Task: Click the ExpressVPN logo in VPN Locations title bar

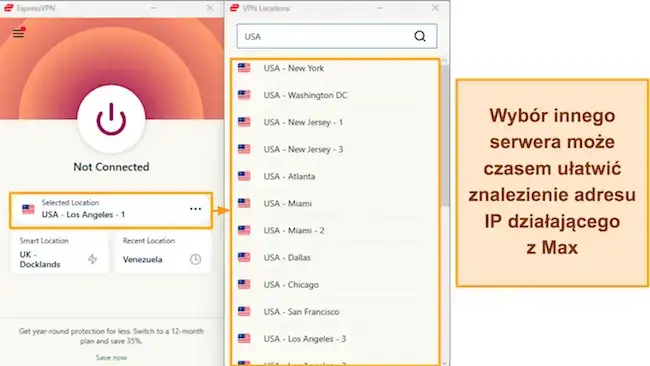Action: coord(235,8)
